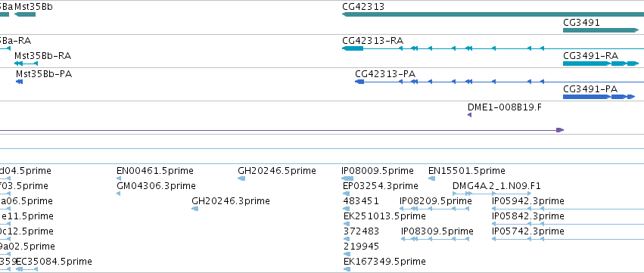Click the Mst35Bb gene arrow
Screen dimensions: 644x273
click(25, 14)
